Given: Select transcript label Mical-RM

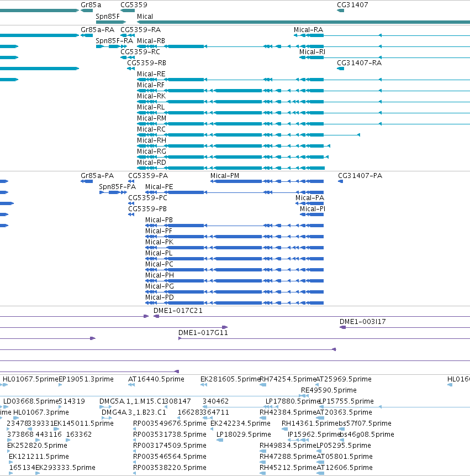Looking at the screenshot, I should (x=152, y=118).
